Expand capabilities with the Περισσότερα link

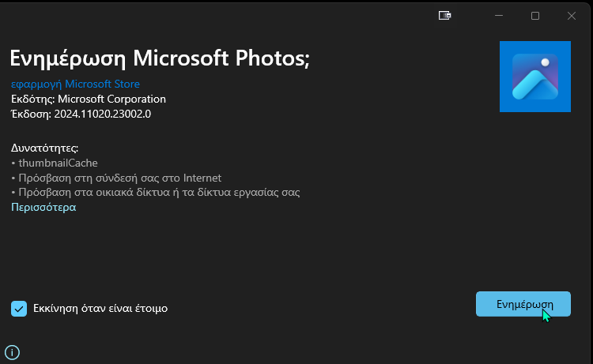(43, 208)
